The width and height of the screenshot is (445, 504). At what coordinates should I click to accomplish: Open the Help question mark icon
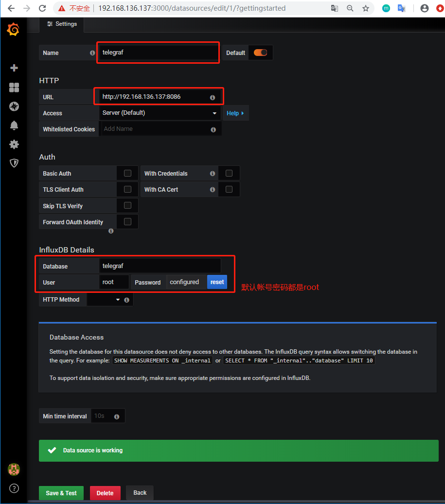click(14, 488)
